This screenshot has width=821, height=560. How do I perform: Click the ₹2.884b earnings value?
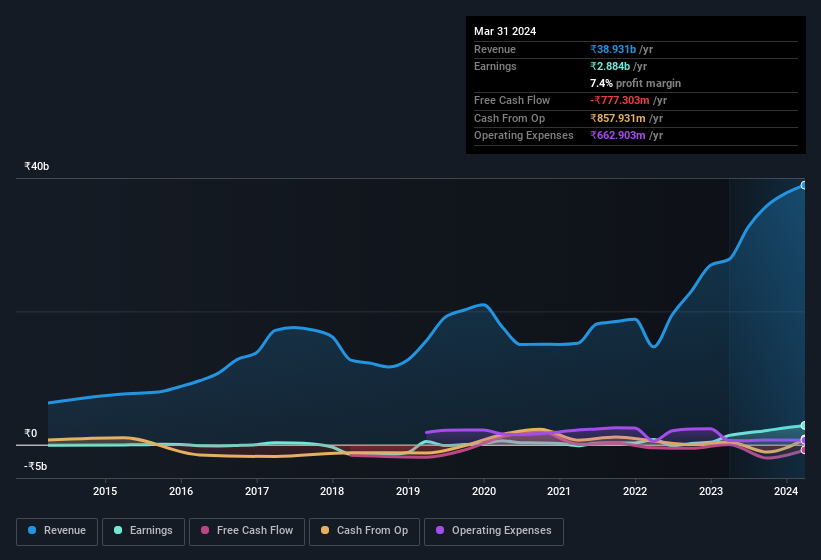(x=611, y=66)
